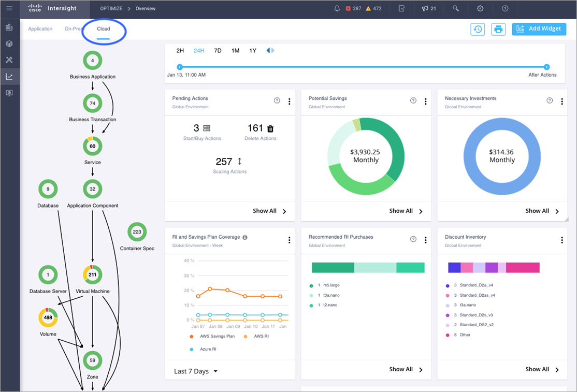This screenshot has width=577, height=392.
Task: Click Show All in Potential Savings
Action: coord(406,211)
